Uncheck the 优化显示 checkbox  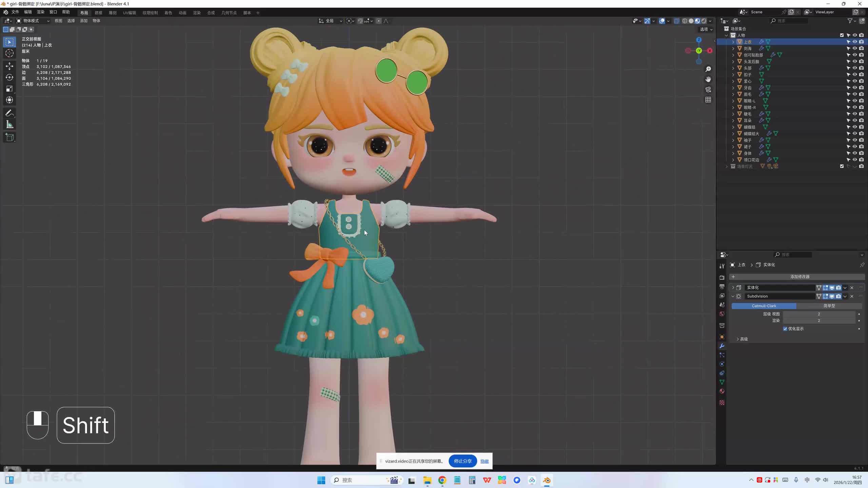[785, 329]
